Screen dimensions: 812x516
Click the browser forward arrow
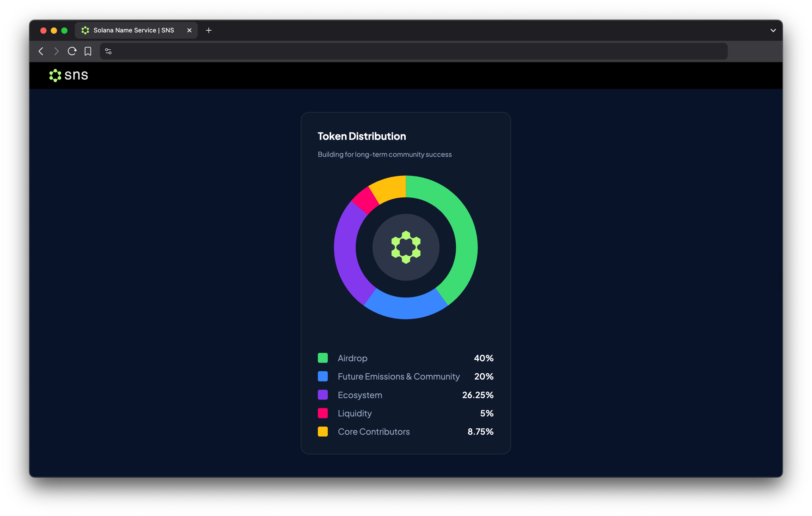pos(56,51)
